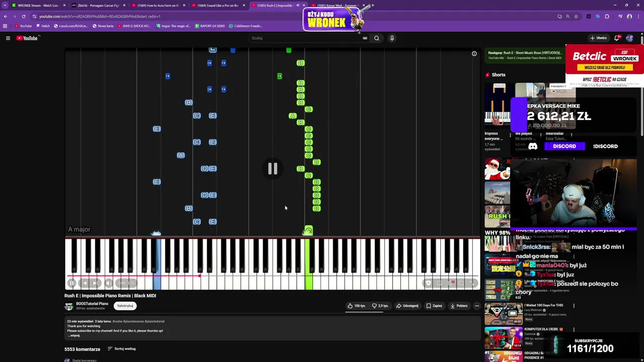Open the Cobblemon Freedo... bookmark
644x362 pixels.
tap(245, 26)
